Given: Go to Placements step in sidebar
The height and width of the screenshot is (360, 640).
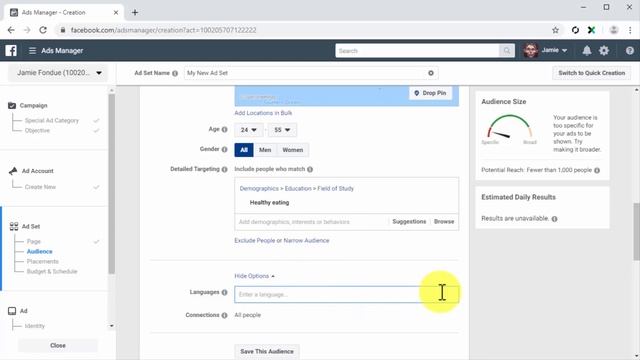Looking at the screenshot, I should [x=43, y=261].
